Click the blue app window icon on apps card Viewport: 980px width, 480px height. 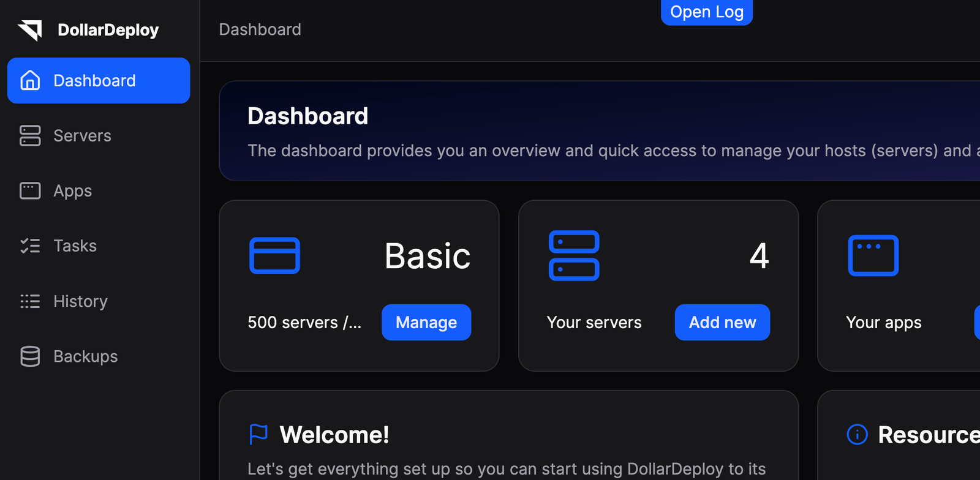(873, 255)
